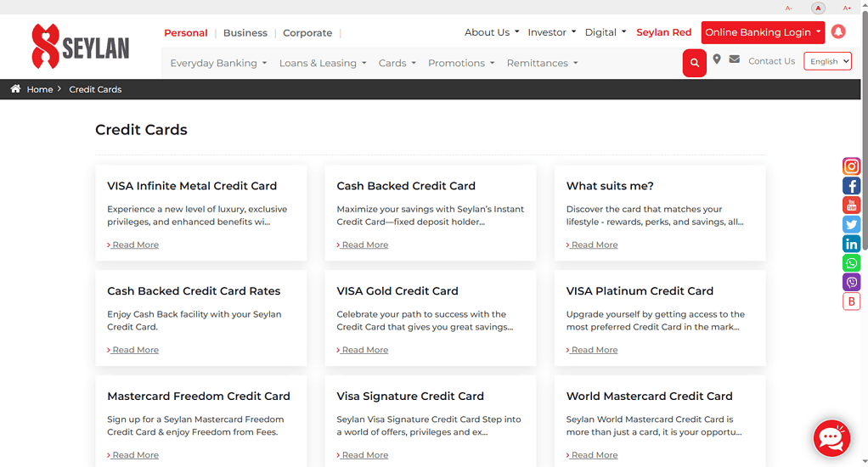This screenshot has width=868, height=467.
Task: Expand the About Us dropdown
Action: pyautogui.click(x=492, y=32)
